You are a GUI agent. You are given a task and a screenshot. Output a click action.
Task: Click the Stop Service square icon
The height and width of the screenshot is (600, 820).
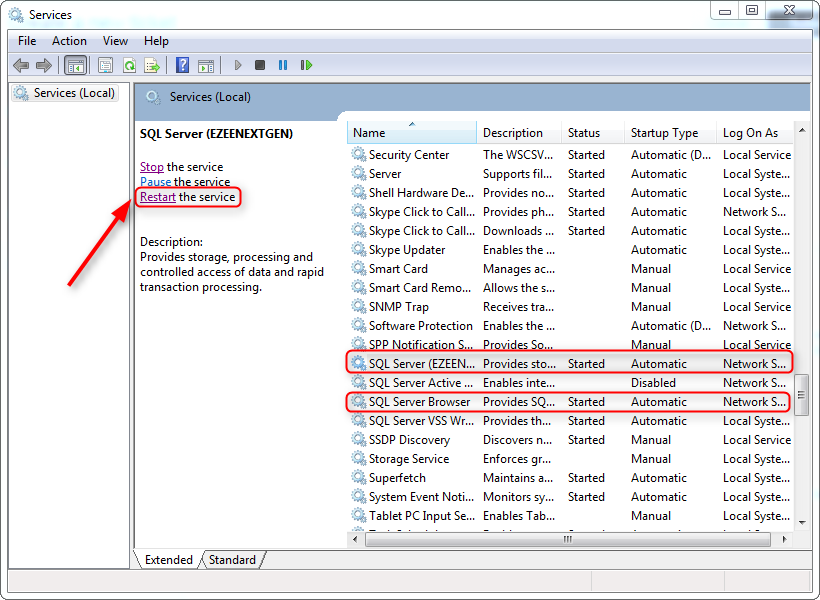[x=260, y=65]
